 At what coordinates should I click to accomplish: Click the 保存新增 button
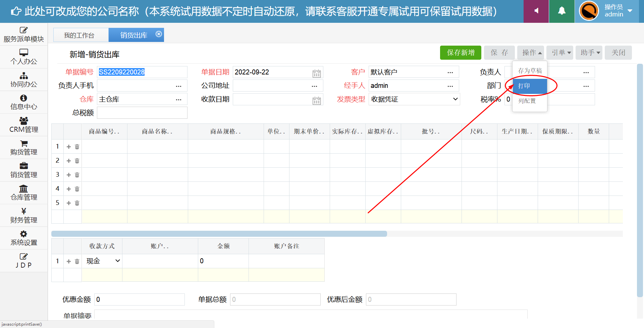[x=461, y=53]
